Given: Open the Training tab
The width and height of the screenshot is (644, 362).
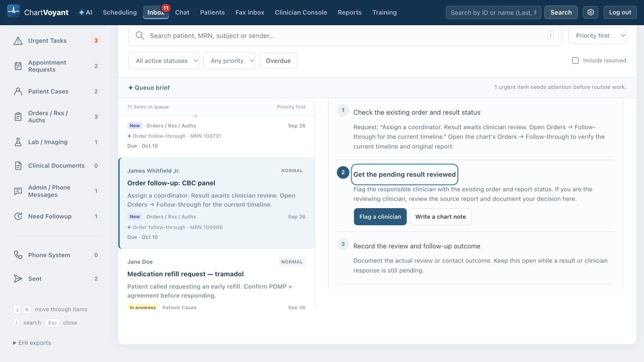Looking at the screenshot, I should pyautogui.click(x=384, y=13).
